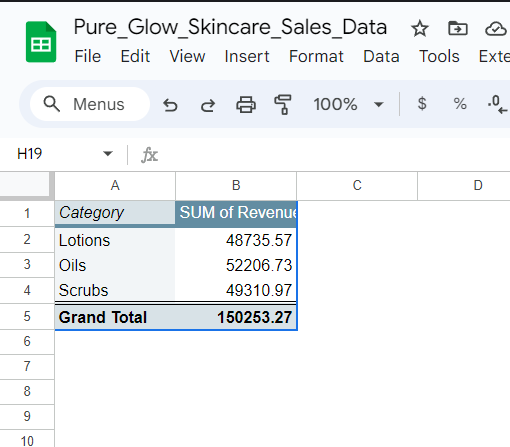Select row 9 header
This screenshot has height=447, width=510.
[27, 417]
